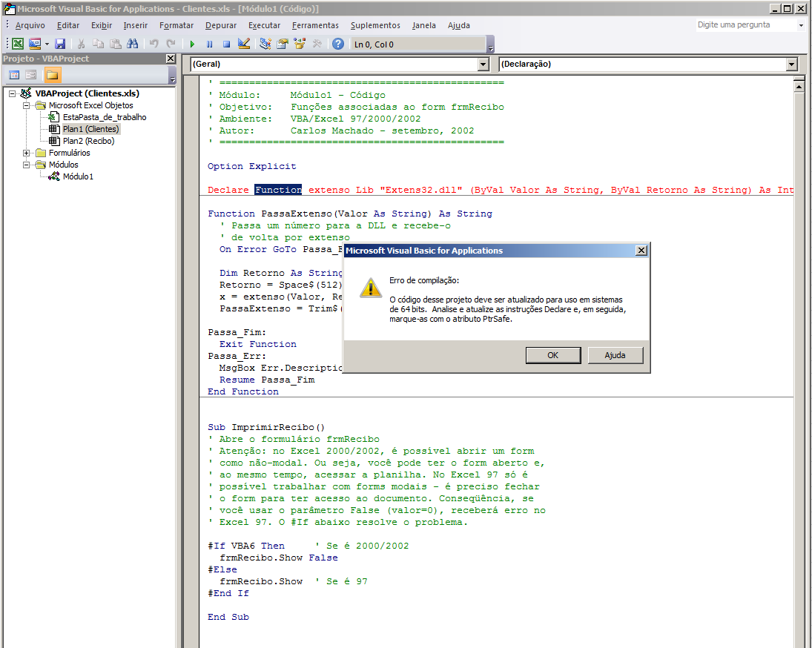This screenshot has width=812, height=648.
Task: Open the Editar menu
Action: coord(68,25)
